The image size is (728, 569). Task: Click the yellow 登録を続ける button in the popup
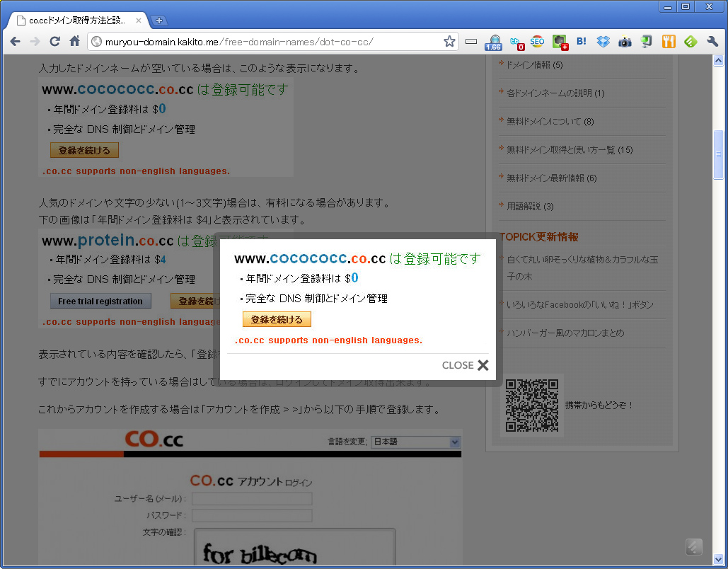coord(277,320)
